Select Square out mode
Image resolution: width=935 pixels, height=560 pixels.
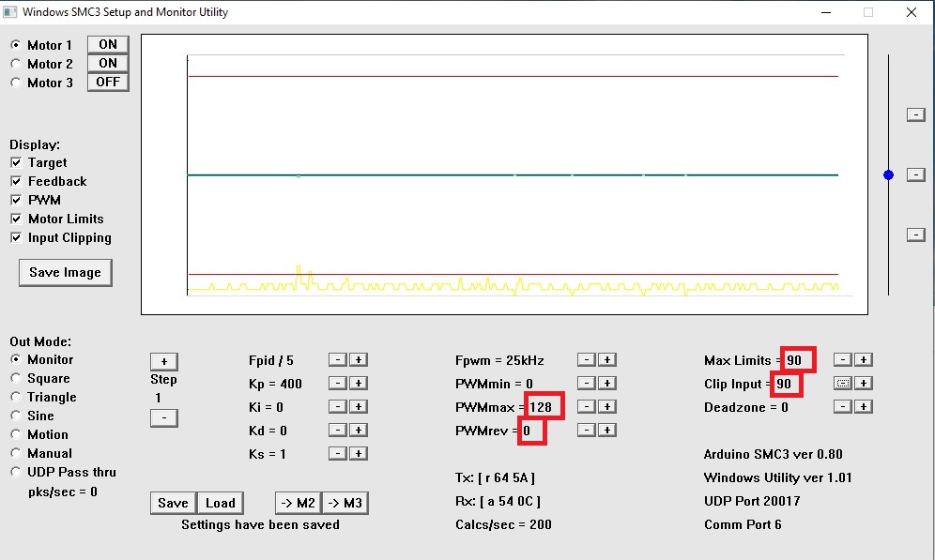pyautogui.click(x=16, y=378)
